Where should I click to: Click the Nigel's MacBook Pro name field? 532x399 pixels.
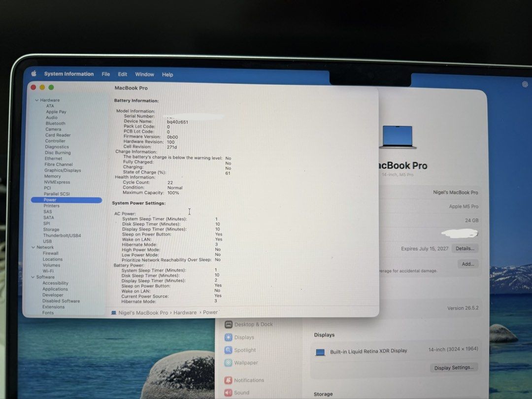coord(455,193)
